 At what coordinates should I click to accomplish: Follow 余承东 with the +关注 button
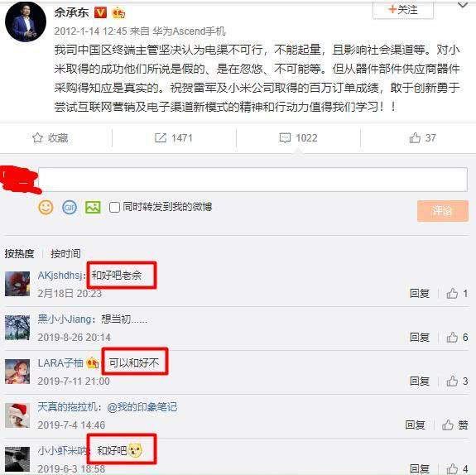click(x=403, y=10)
